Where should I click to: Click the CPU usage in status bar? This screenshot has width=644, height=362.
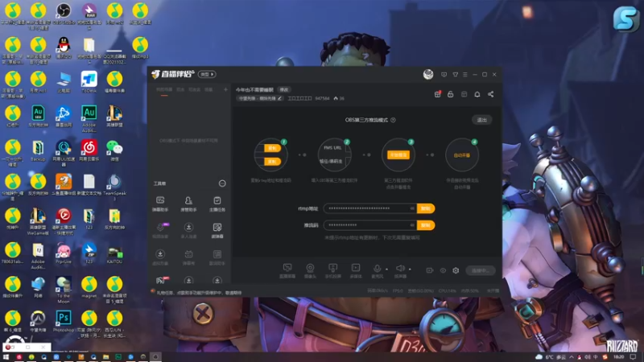click(x=448, y=290)
